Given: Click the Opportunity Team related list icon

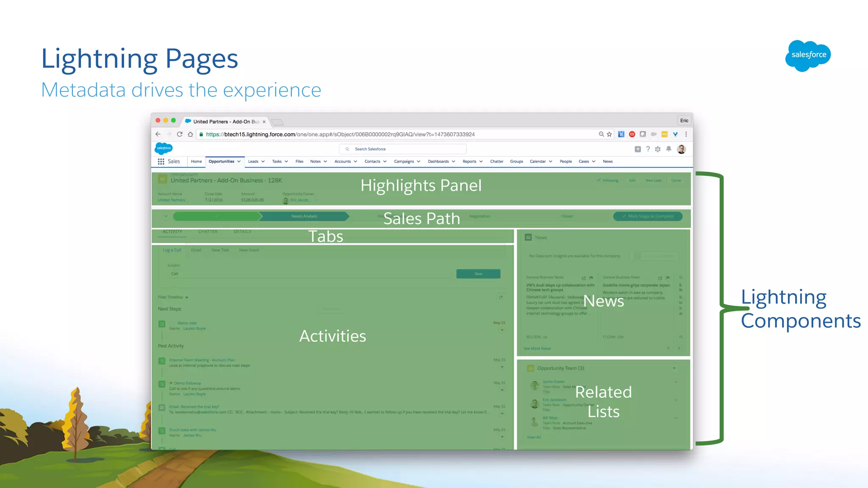Looking at the screenshot, I should click(531, 368).
